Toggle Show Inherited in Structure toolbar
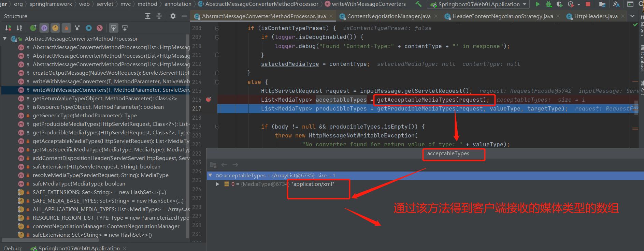 33,28
